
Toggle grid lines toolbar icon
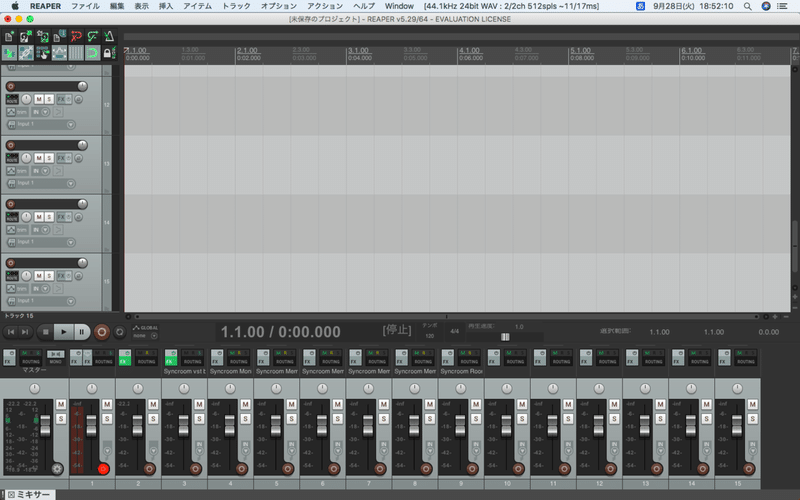[76, 53]
